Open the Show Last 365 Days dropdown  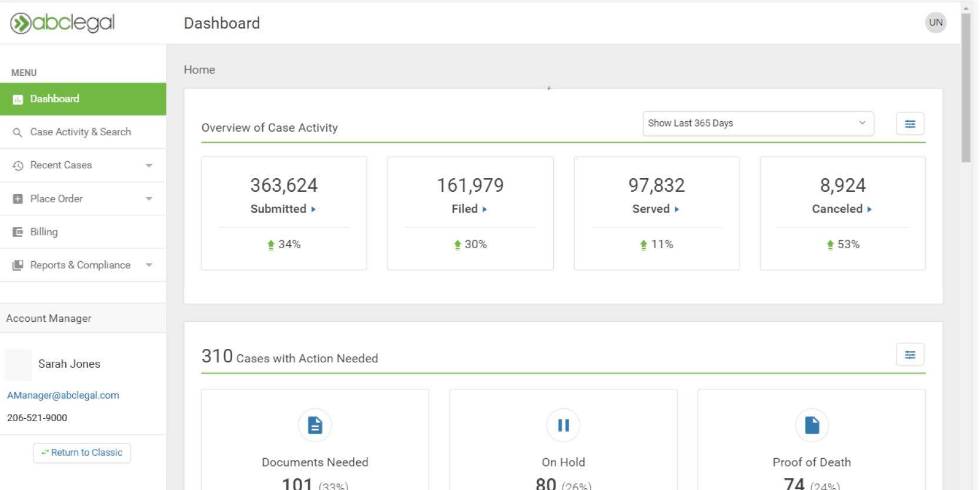(758, 124)
